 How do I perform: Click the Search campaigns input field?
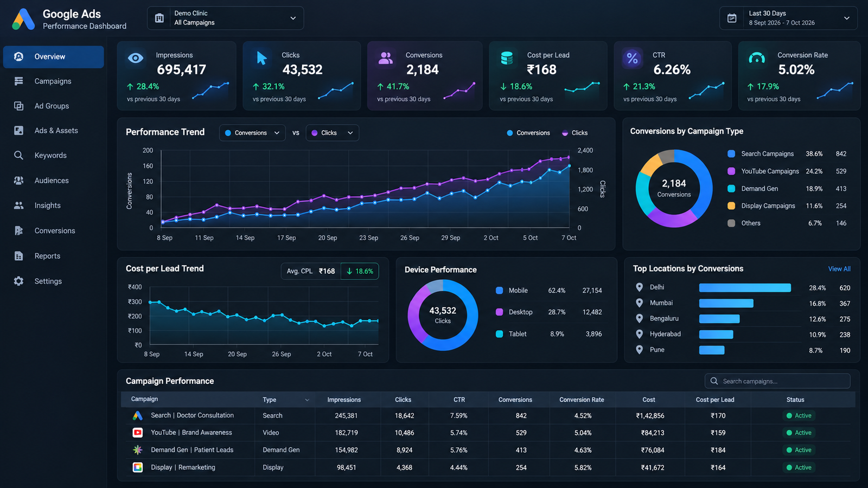point(777,381)
